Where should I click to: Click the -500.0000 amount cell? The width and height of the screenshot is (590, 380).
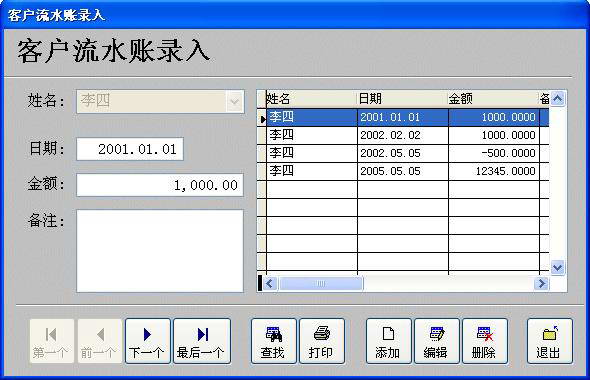coord(494,154)
